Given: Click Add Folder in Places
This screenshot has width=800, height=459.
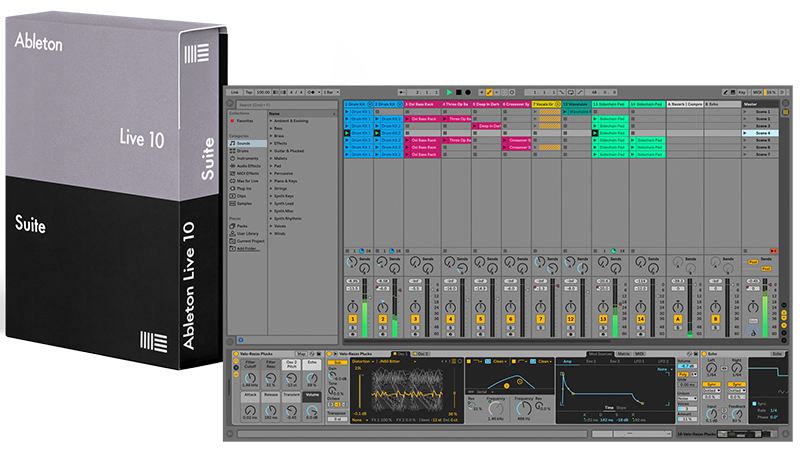Looking at the screenshot, I should tap(246, 248).
